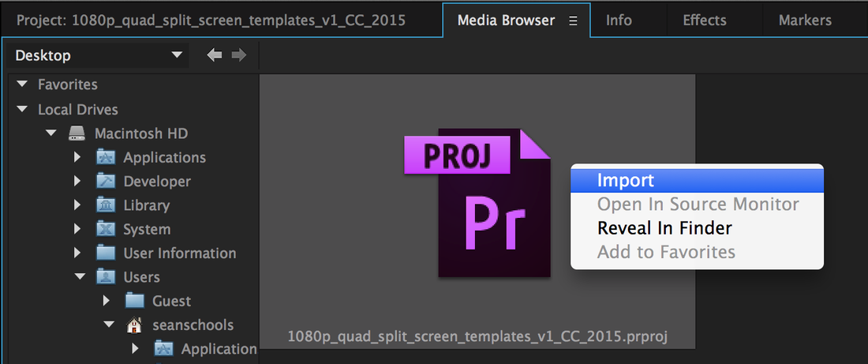Viewport: 868px width, 364px height.
Task: Go forward with the right arrow
Action: tap(239, 54)
